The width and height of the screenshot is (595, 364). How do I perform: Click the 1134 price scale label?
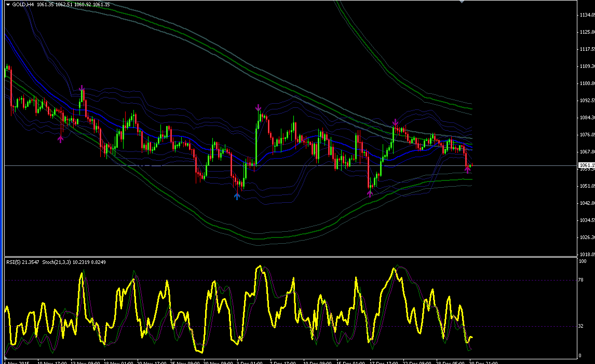coord(587,15)
